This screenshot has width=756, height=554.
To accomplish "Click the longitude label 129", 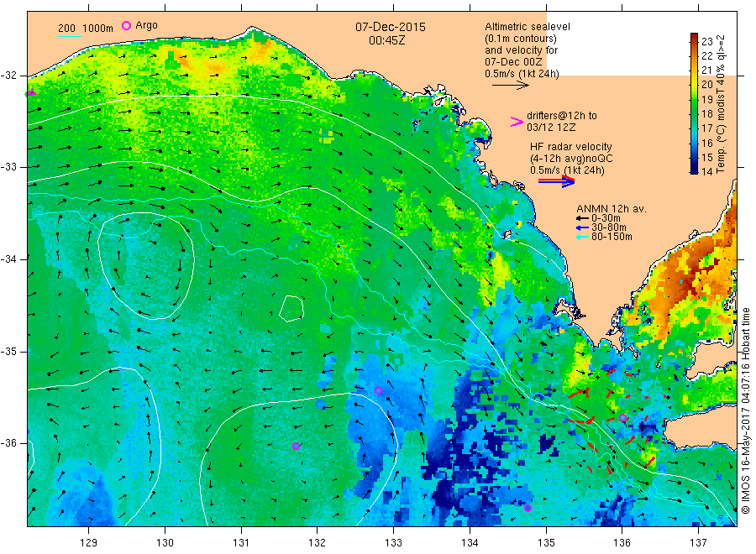I will pyautogui.click(x=89, y=543).
